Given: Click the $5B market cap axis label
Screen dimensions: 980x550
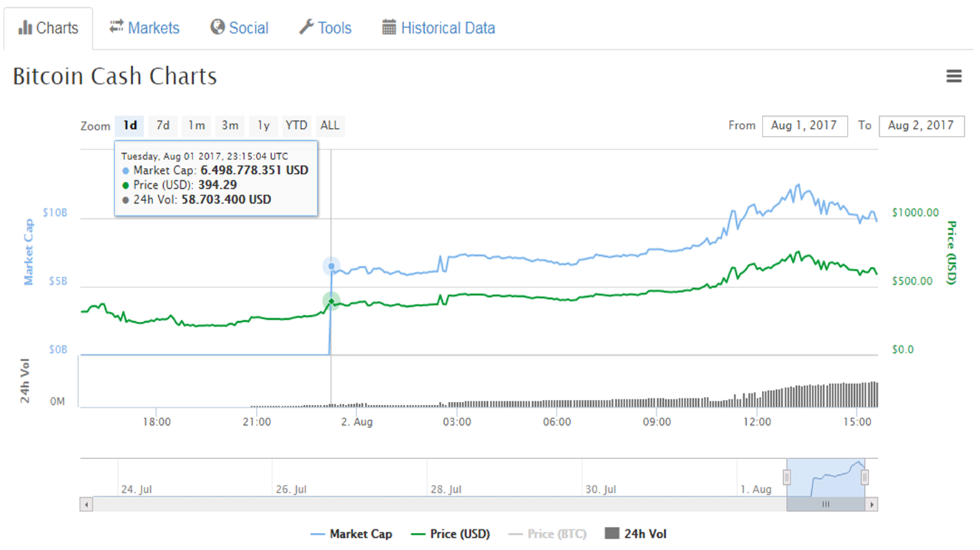Looking at the screenshot, I should (59, 281).
